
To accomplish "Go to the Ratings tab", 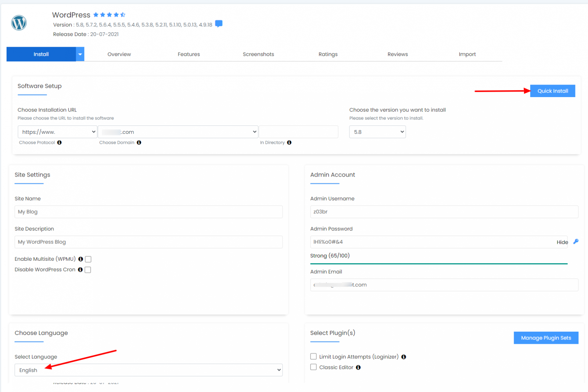I will click(x=328, y=54).
